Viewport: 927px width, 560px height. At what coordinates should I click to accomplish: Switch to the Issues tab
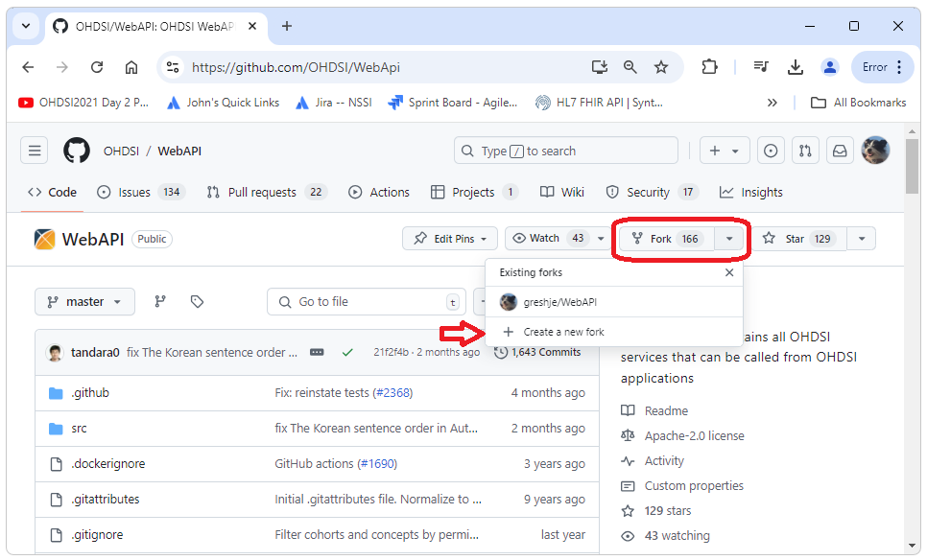pyautogui.click(x=141, y=192)
